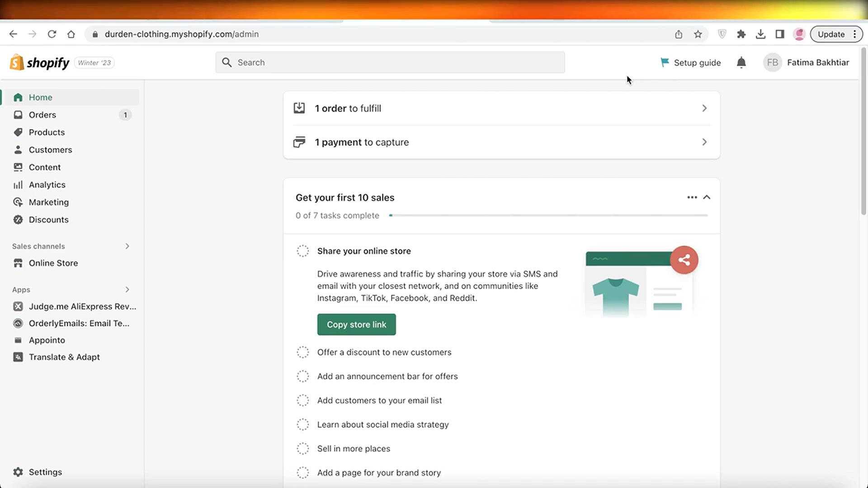
Task: Mark Offer a discount task complete
Action: tap(303, 352)
